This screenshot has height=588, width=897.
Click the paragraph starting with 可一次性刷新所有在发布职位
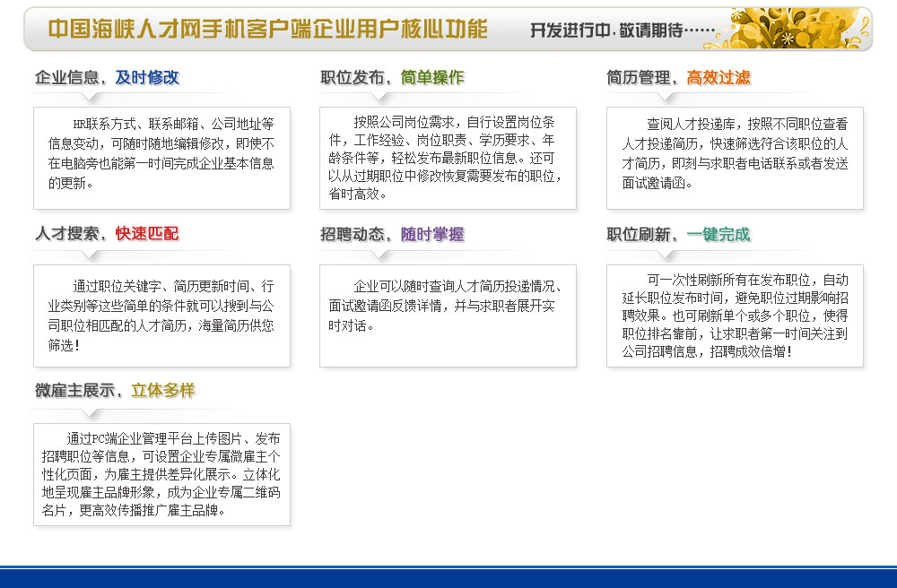(x=736, y=316)
